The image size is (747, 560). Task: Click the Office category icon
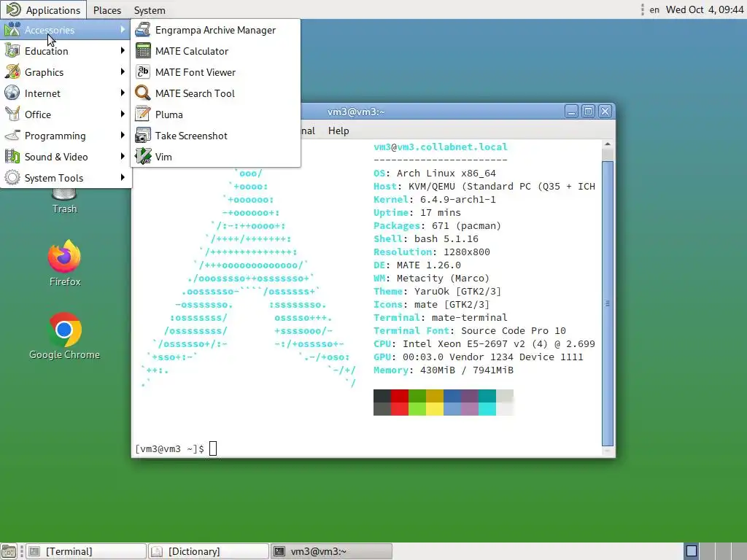(12, 114)
